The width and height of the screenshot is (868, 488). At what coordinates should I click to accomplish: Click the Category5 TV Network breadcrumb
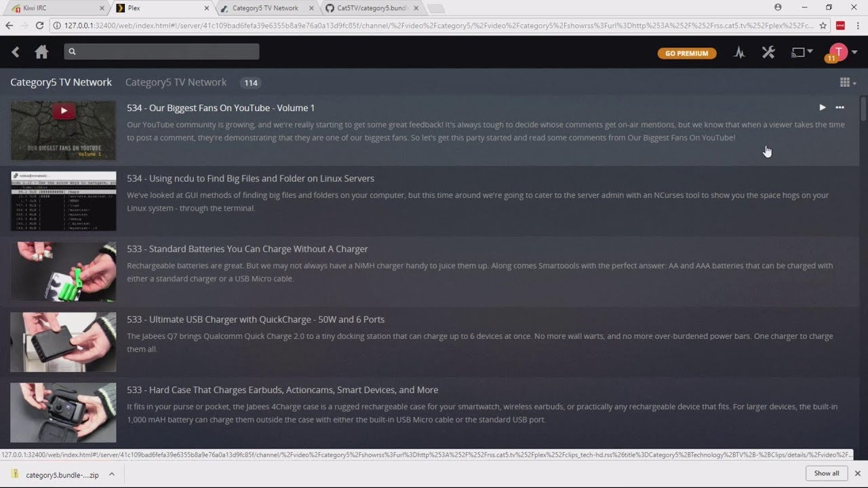61,82
